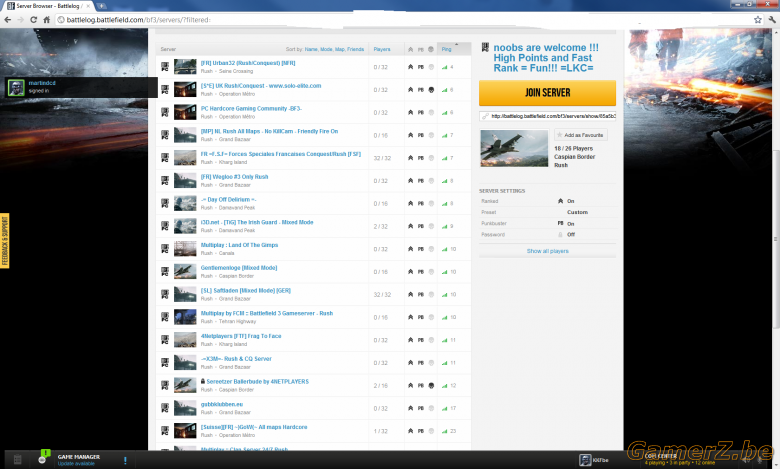Add server as Favourite
The width and height of the screenshot is (780, 469).
pyautogui.click(x=581, y=135)
